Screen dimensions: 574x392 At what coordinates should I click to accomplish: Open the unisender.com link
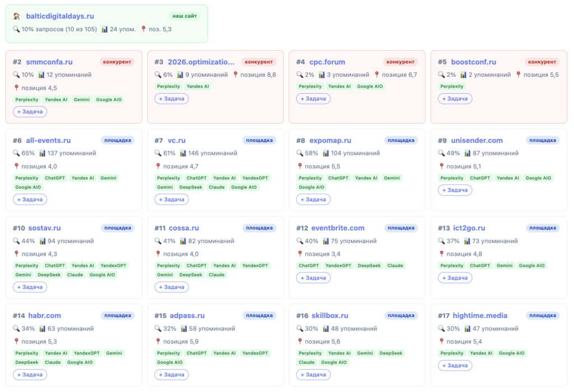tap(477, 140)
